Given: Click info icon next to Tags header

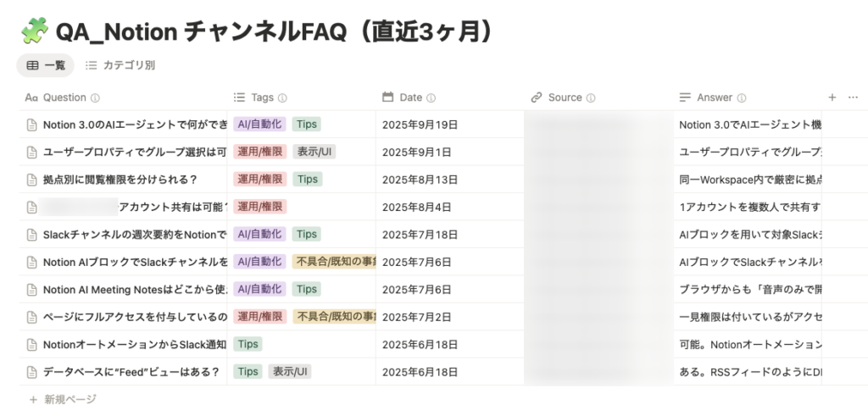Looking at the screenshot, I should click(x=282, y=98).
